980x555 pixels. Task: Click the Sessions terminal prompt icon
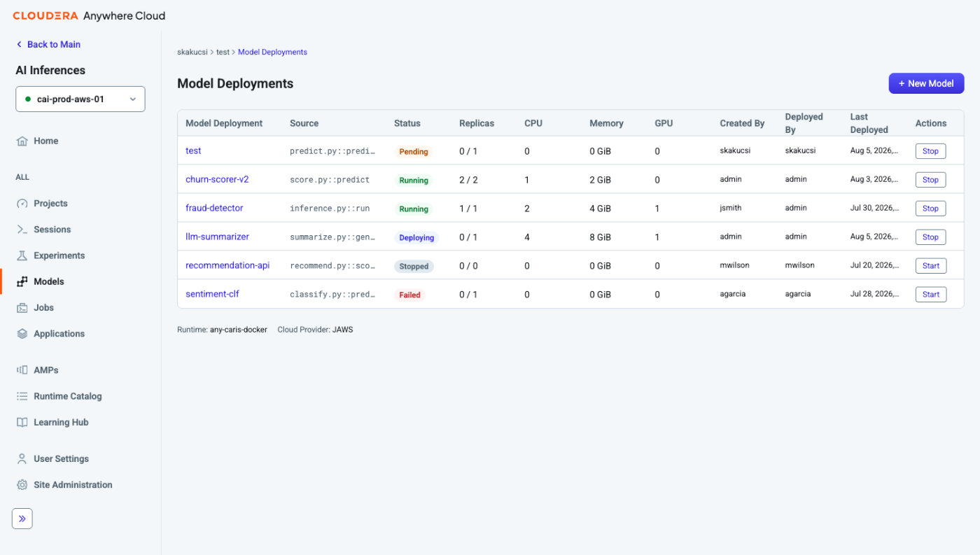tap(22, 230)
